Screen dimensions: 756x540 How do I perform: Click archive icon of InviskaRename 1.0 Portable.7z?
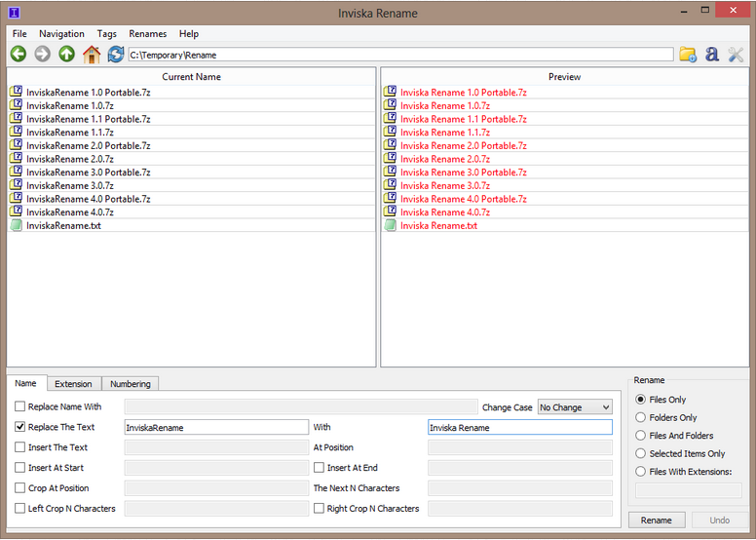tap(16, 92)
